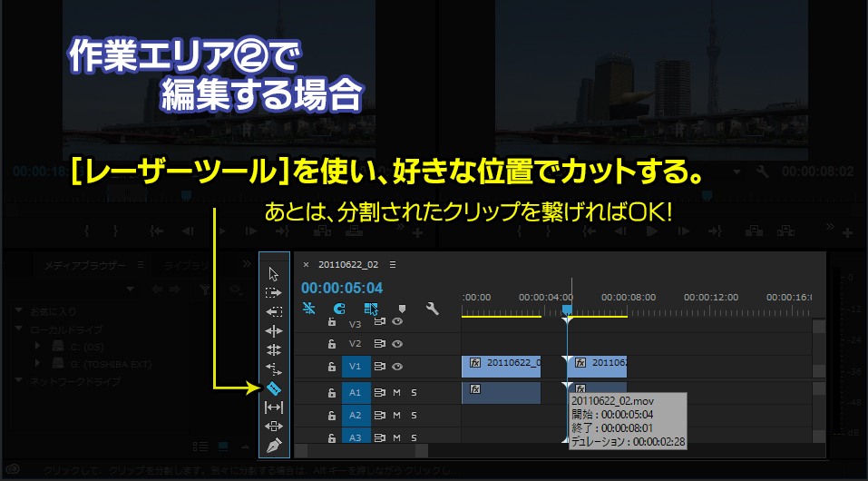Image resolution: width=868 pixels, height=481 pixels.
Task: Select the Selection arrow tool
Action: tap(274, 274)
